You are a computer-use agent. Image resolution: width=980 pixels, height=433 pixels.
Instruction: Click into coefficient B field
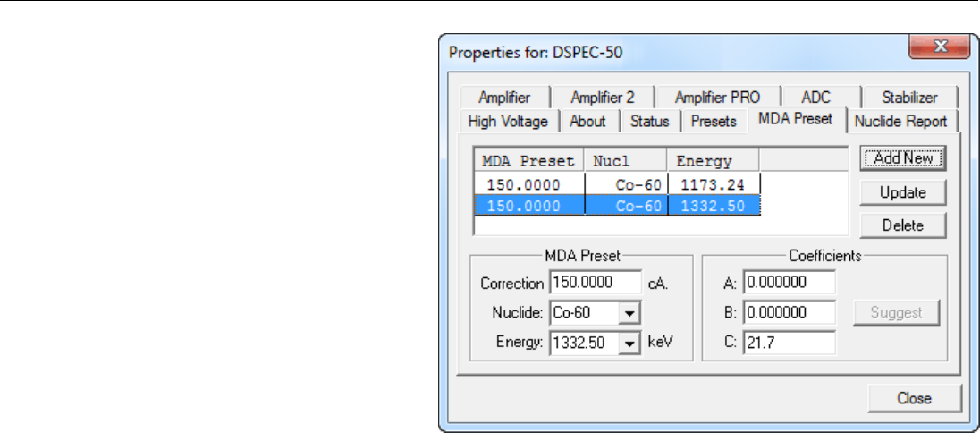click(790, 312)
